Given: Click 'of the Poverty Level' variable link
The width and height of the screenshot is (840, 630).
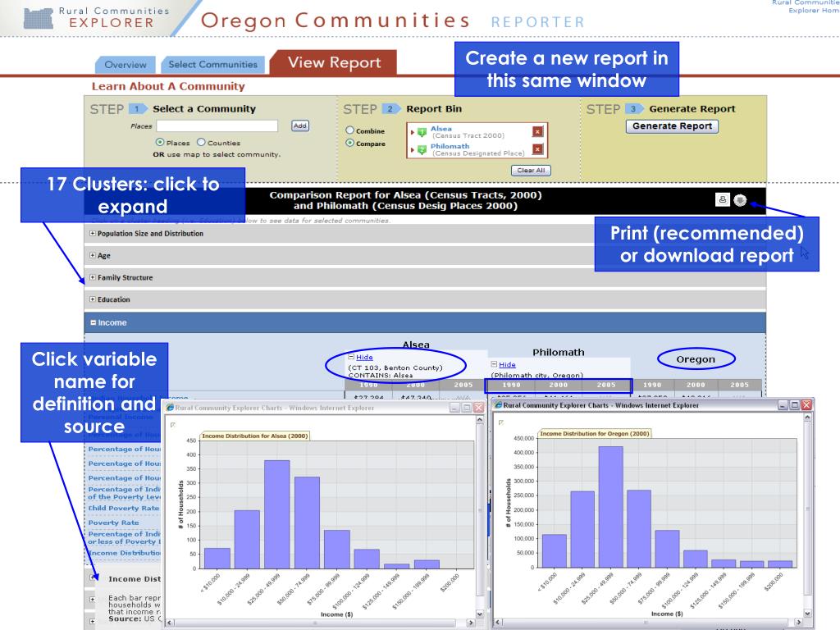Looking at the screenshot, I should [125, 497].
